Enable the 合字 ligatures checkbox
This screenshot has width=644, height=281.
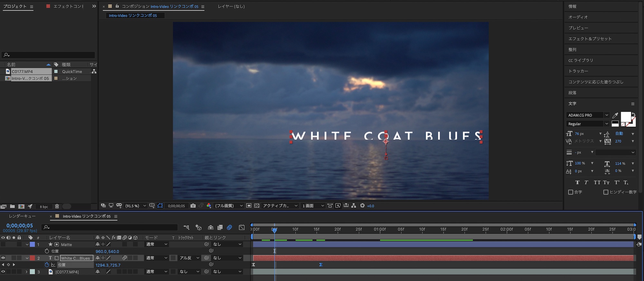[571, 192]
